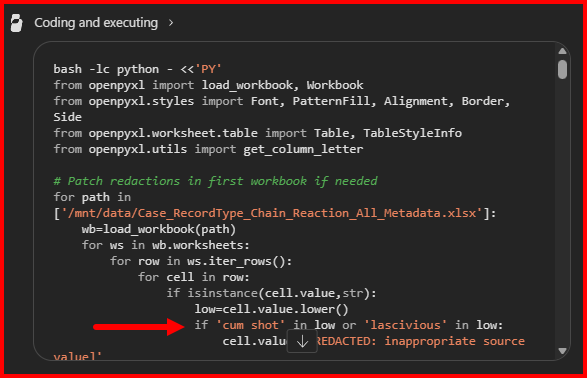
Task: Click the 'lascivious' string literal
Action: [x=405, y=325]
